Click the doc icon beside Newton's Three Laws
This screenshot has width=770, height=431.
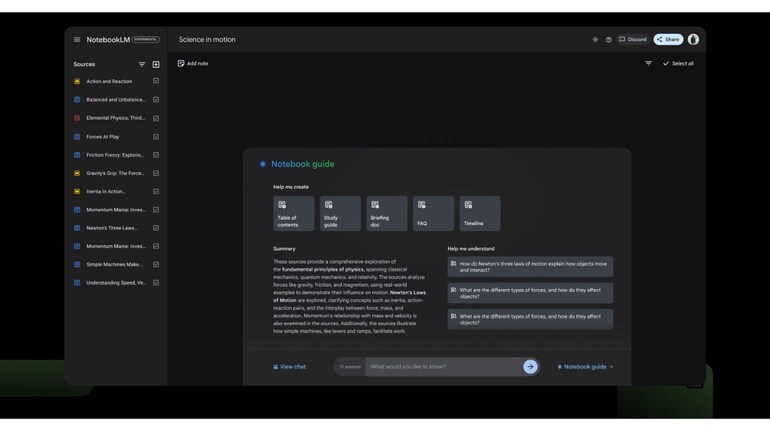point(77,228)
